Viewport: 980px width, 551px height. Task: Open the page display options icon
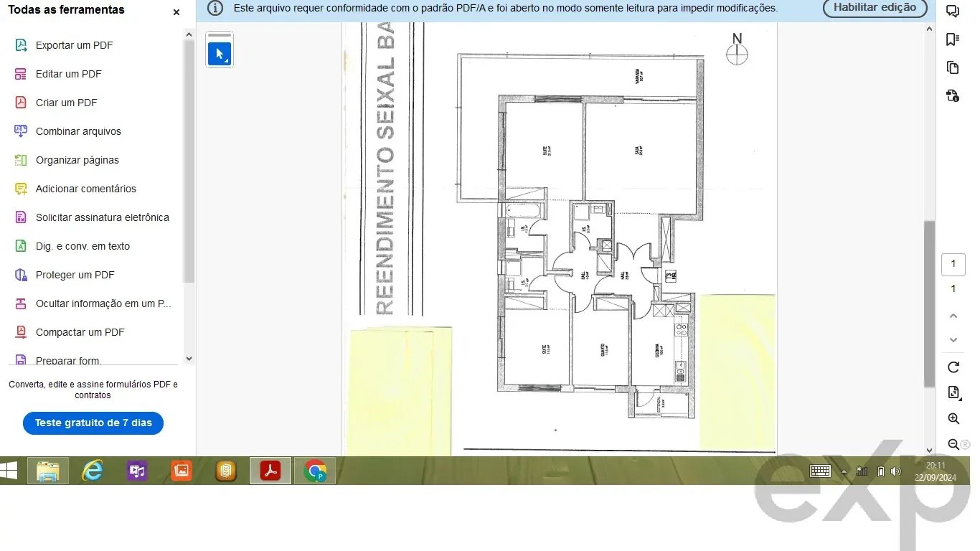tap(953, 392)
